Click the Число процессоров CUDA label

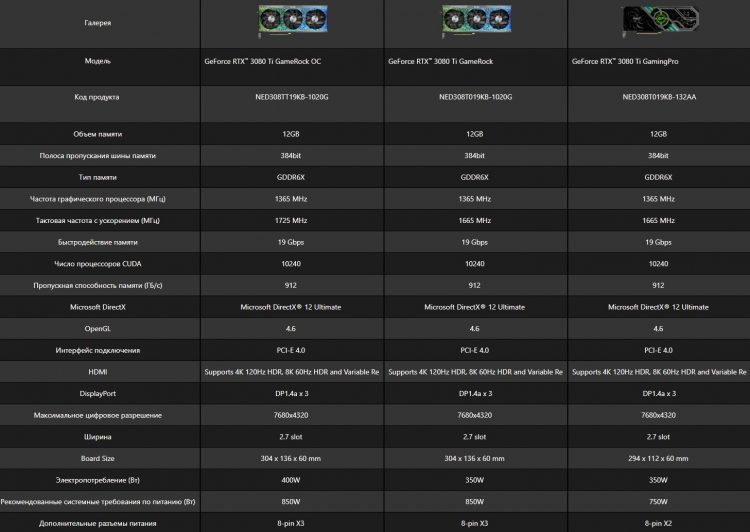[x=98, y=263]
